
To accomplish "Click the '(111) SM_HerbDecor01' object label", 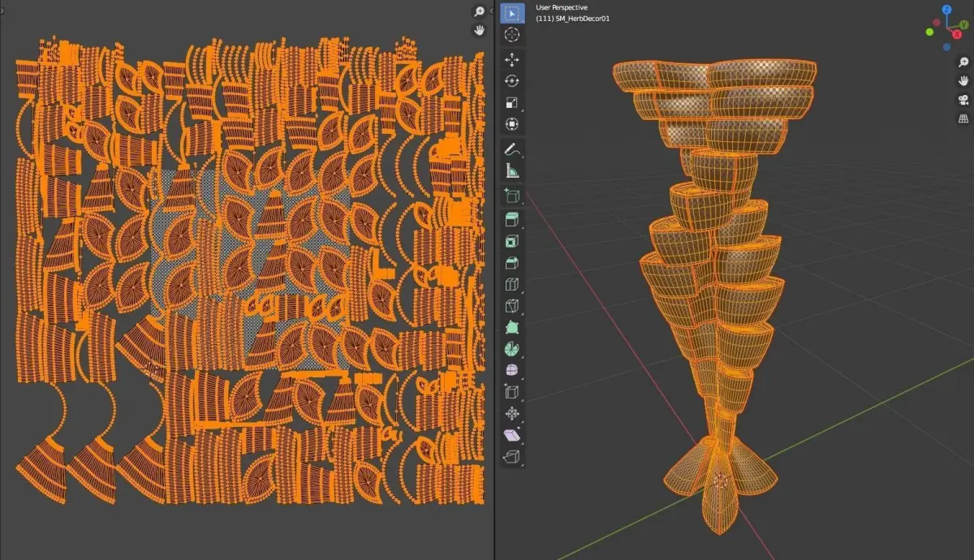I will tap(572, 18).
